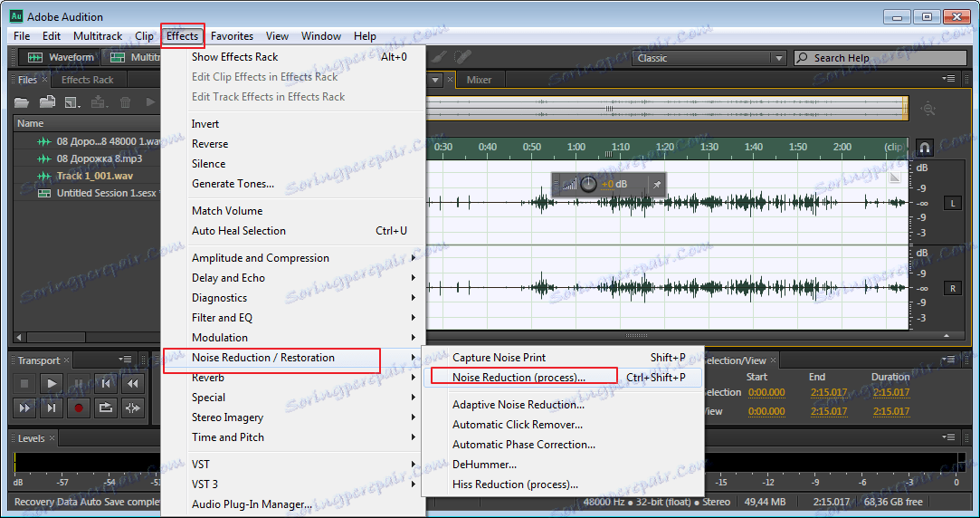
Task: Click the Import File icon in Files panel
Action: 47,102
